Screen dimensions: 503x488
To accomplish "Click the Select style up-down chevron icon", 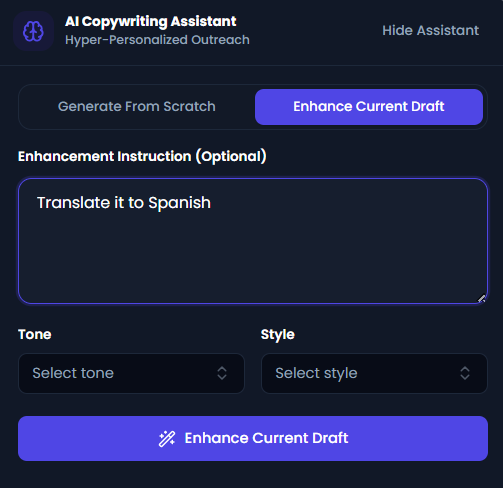I will tap(465, 373).
